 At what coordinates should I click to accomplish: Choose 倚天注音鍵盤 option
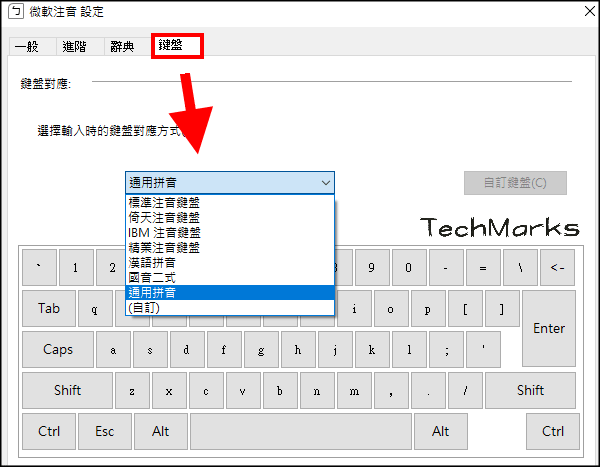point(230,217)
